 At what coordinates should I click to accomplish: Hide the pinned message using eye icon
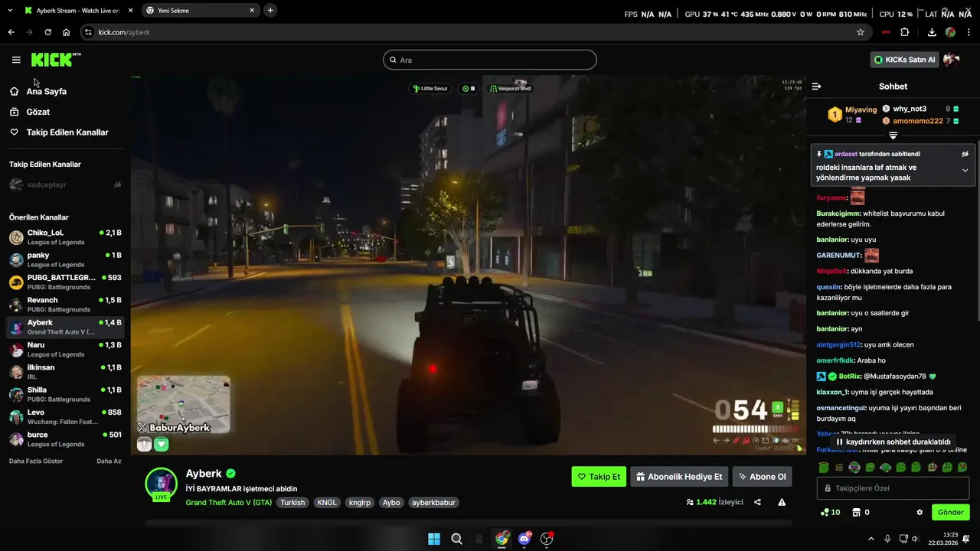965,154
